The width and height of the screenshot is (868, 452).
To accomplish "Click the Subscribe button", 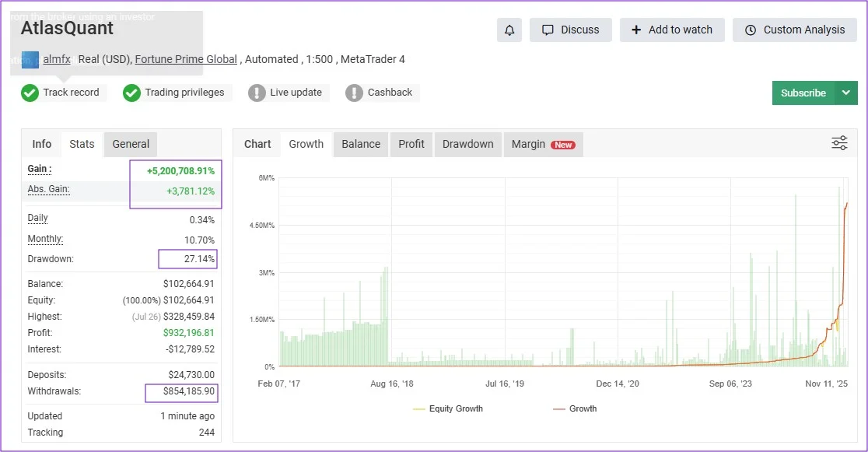I will pyautogui.click(x=803, y=93).
